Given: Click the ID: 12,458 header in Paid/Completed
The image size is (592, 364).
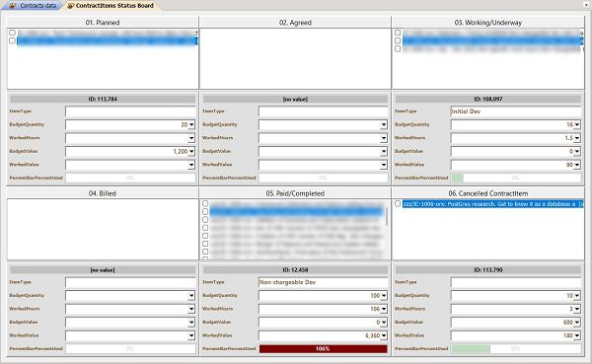Looking at the screenshot, I should [295, 270].
